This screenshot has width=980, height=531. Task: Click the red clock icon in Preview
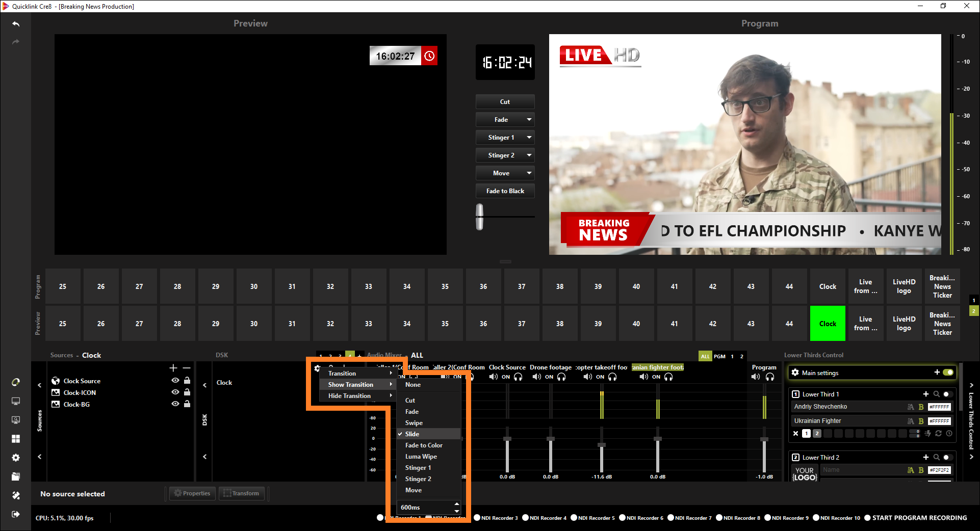point(429,56)
